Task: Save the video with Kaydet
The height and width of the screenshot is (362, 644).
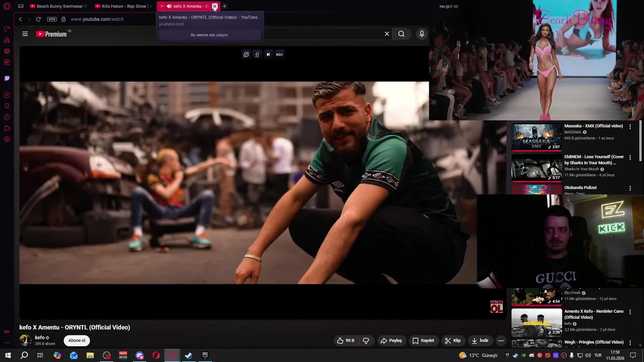Action: click(x=423, y=340)
